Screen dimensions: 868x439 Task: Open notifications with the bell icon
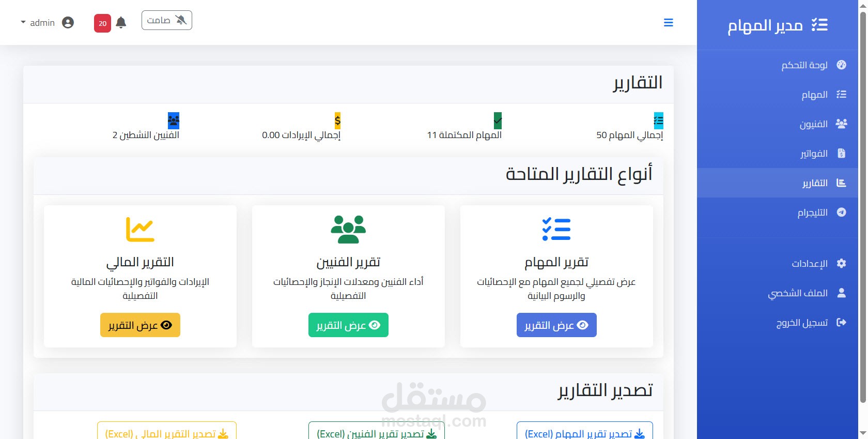tap(121, 23)
